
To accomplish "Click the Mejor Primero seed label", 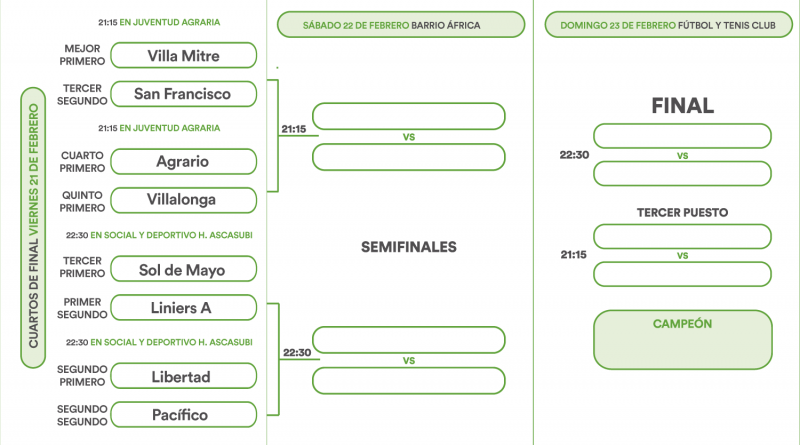I will tap(83, 54).
